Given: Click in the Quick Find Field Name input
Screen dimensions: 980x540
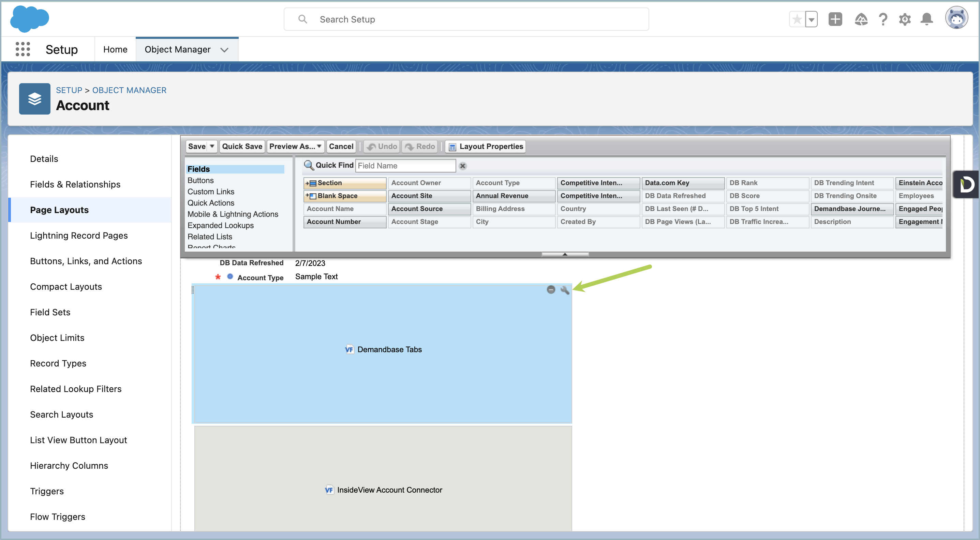Looking at the screenshot, I should (x=405, y=166).
